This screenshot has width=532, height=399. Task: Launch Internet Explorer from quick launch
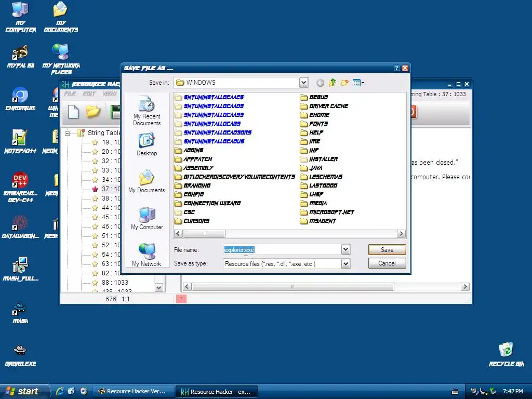[x=60, y=391]
